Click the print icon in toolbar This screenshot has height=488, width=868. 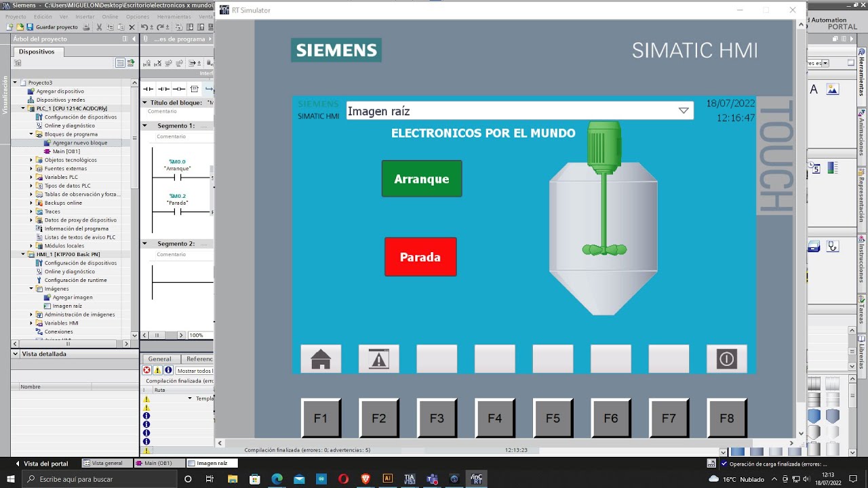tap(86, 27)
